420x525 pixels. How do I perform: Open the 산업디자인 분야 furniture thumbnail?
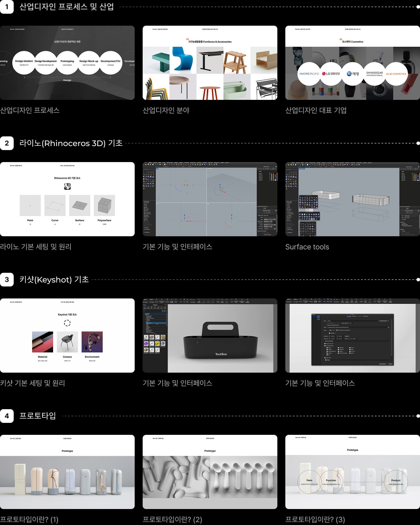pyautogui.click(x=210, y=63)
